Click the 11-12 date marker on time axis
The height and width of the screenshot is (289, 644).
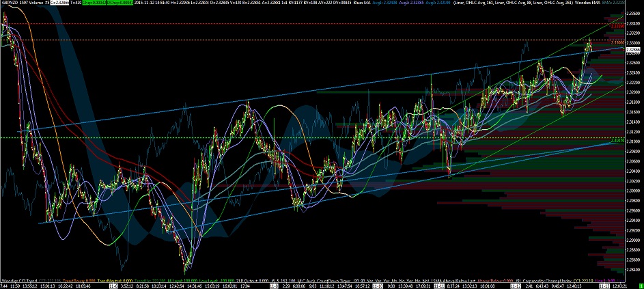click(x=516, y=286)
